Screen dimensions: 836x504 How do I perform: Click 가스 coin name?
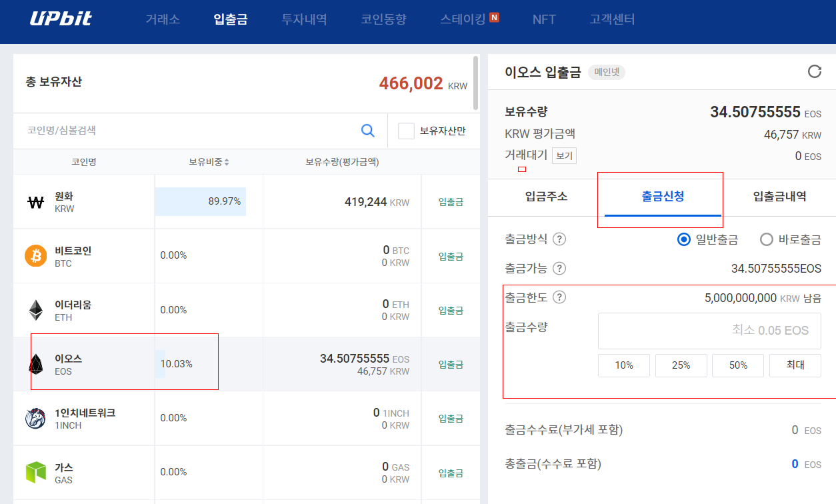(x=64, y=467)
